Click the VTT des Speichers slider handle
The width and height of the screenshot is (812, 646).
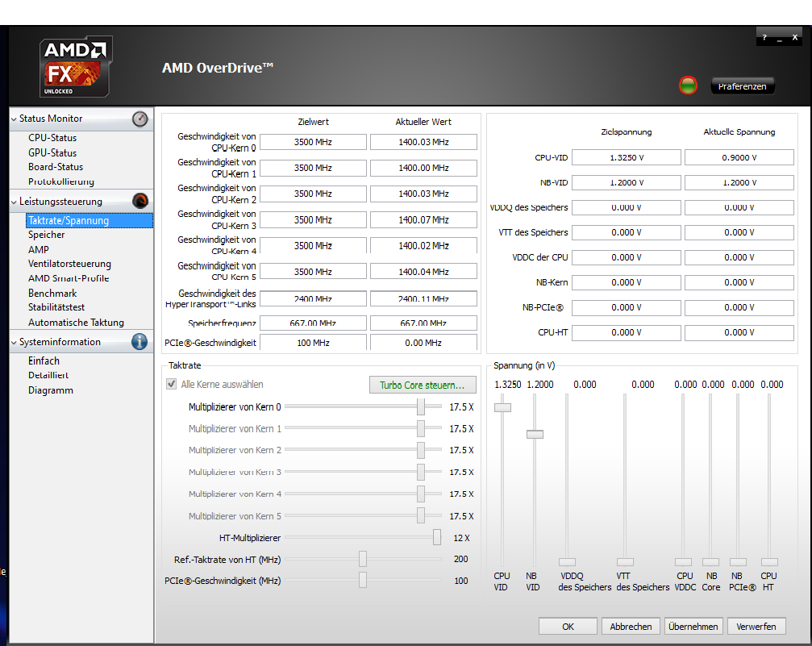pyautogui.click(x=625, y=562)
